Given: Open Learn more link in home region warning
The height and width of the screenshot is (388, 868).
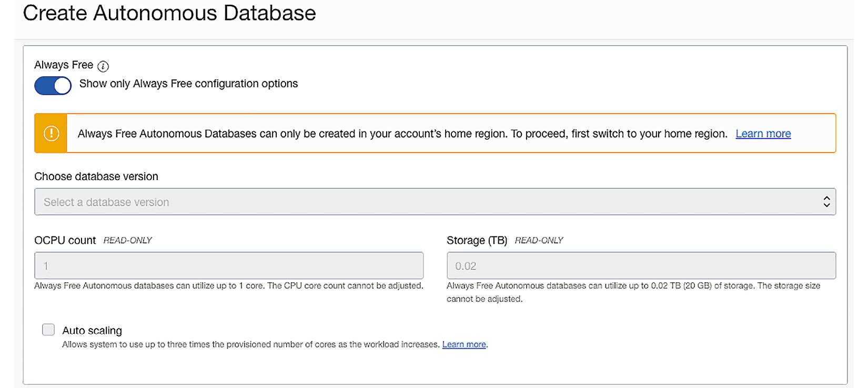Looking at the screenshot, I should (x=763, y=134).
